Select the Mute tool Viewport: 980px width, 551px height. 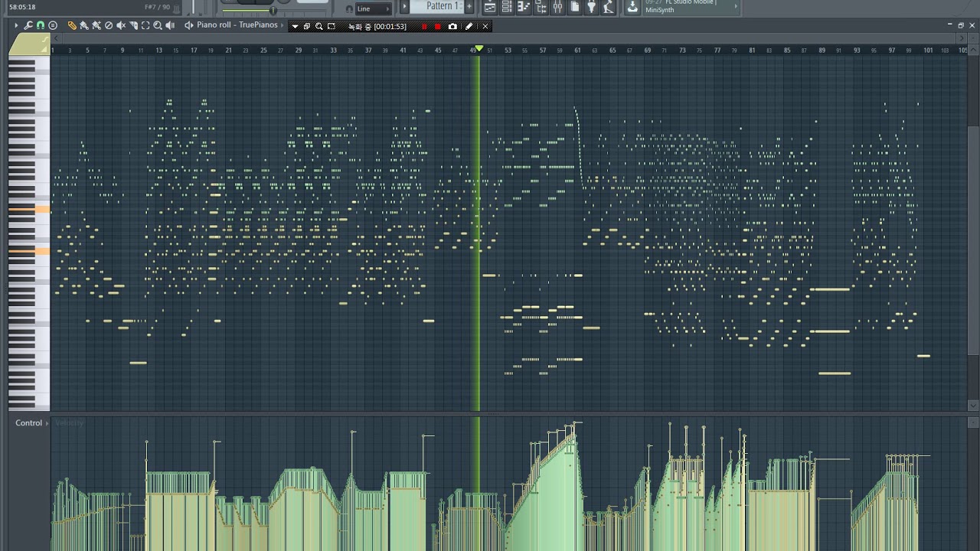121,25
